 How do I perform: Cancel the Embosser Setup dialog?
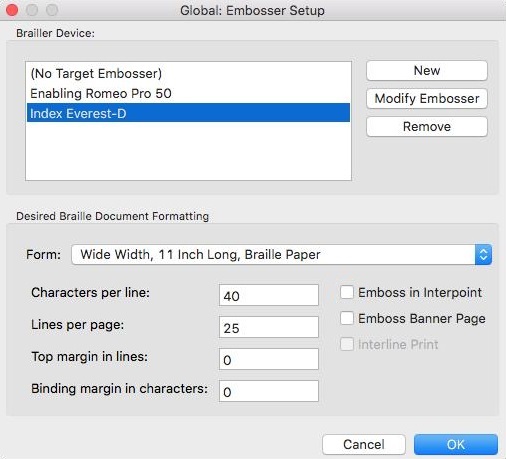click(x=364, y=444)
